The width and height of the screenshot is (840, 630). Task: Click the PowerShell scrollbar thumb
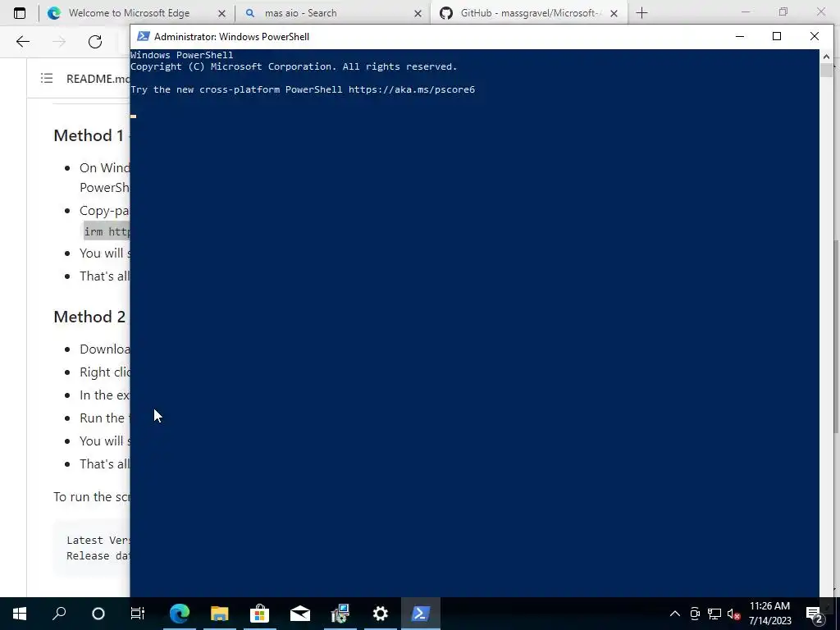826,71
